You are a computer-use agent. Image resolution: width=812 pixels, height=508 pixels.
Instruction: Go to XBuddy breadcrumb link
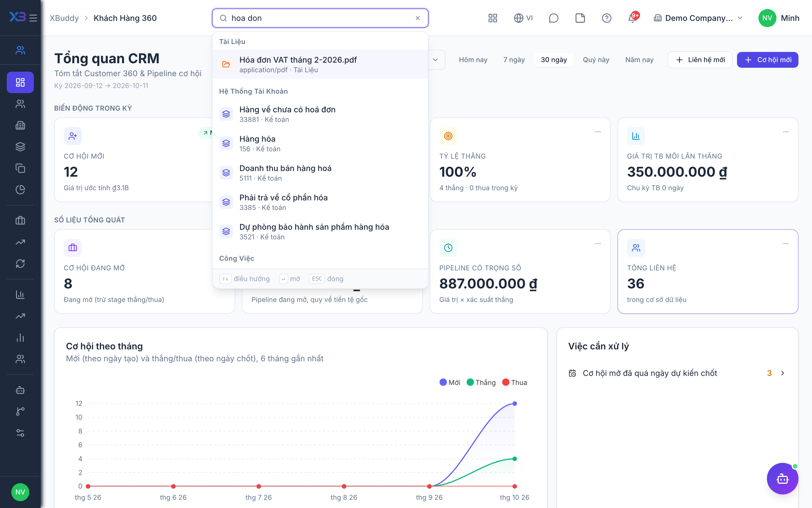coord(64,18)
